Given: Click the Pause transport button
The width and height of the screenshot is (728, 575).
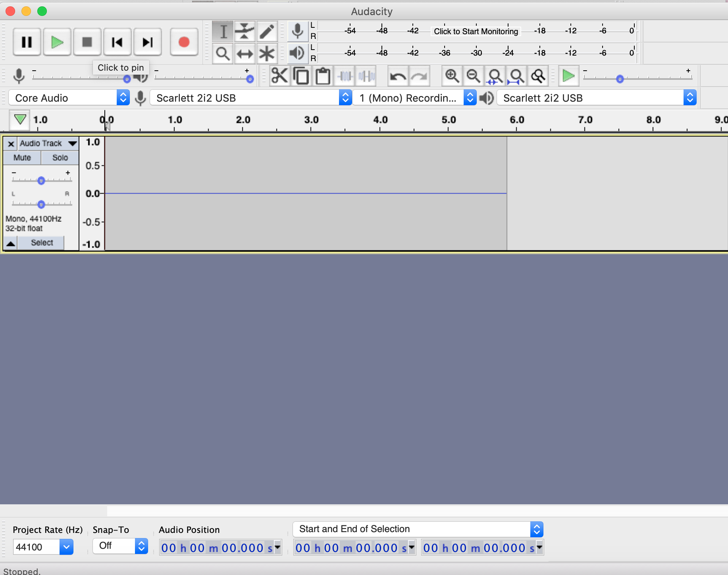Looking at the screenshot, I should pyautogui.click(x=27, y=42).
